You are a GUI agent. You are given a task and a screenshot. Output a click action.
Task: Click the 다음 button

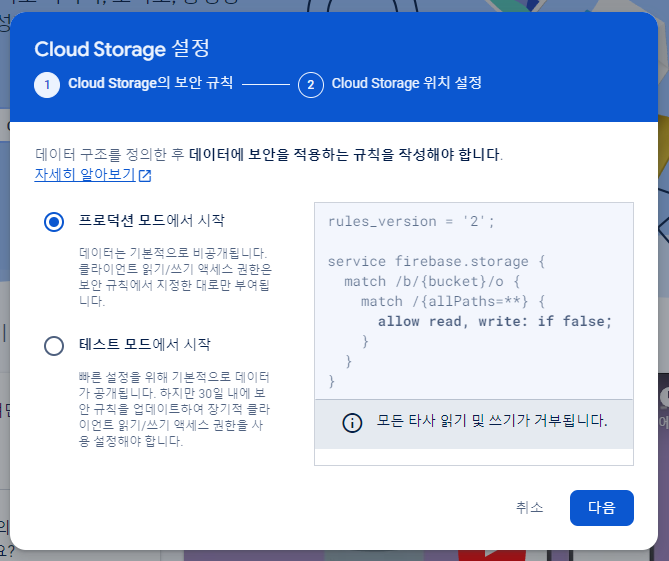point(602,508)
